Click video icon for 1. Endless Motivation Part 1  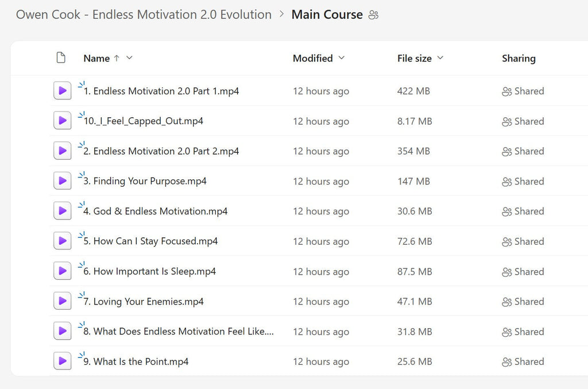point(62,91)
